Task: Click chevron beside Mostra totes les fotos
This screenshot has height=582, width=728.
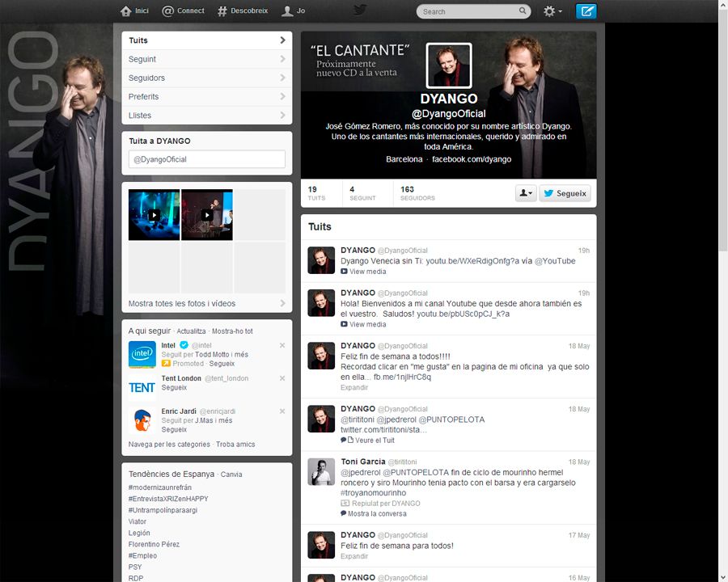Action: [282, 303]
